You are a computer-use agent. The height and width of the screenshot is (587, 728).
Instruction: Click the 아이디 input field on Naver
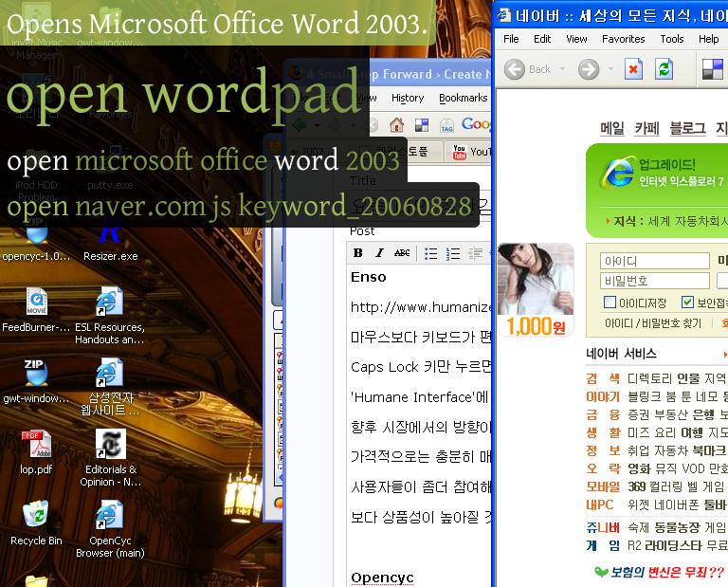tap(655, 261)
